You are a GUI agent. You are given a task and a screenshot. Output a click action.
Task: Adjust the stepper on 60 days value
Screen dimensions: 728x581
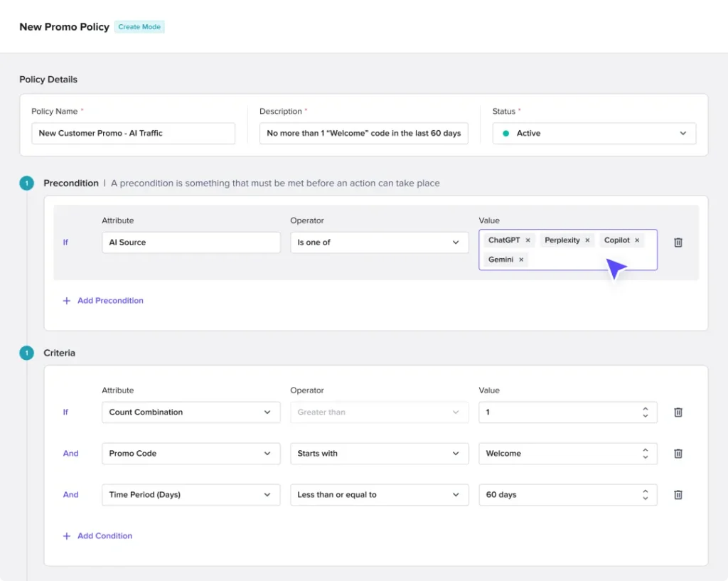645,495
